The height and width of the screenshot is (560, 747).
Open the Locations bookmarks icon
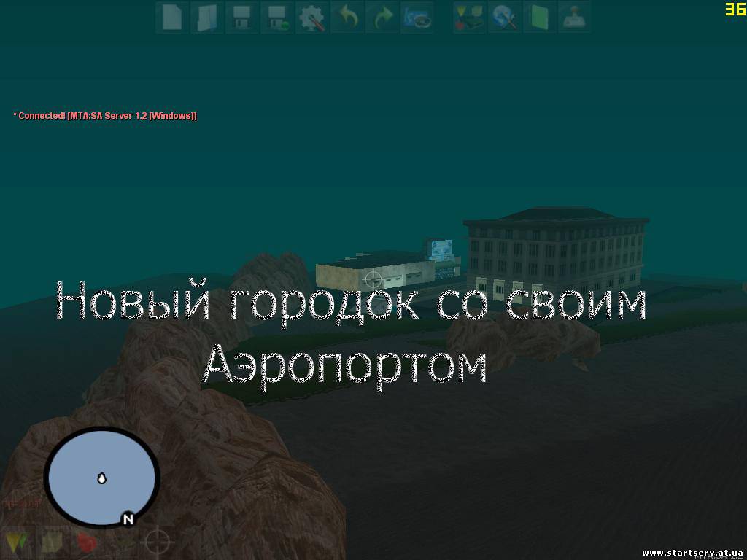[x=417, y=17]
